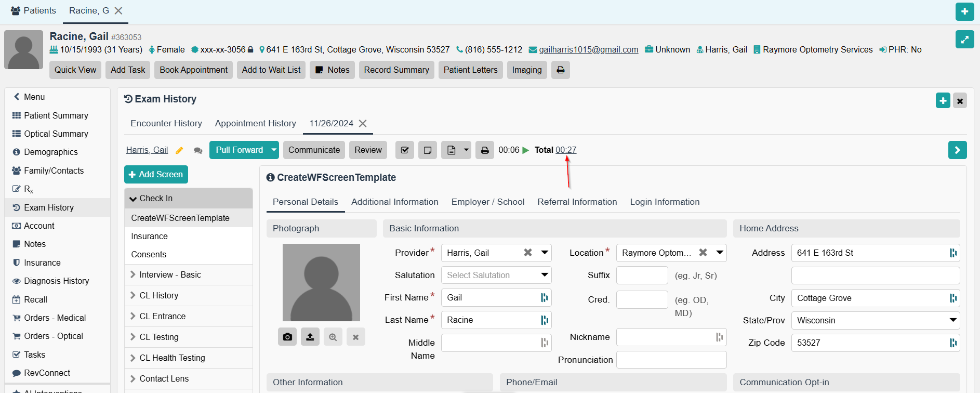The image size is (980, 393).
Task: Expand the CL History section
Action: pos(159,295)
